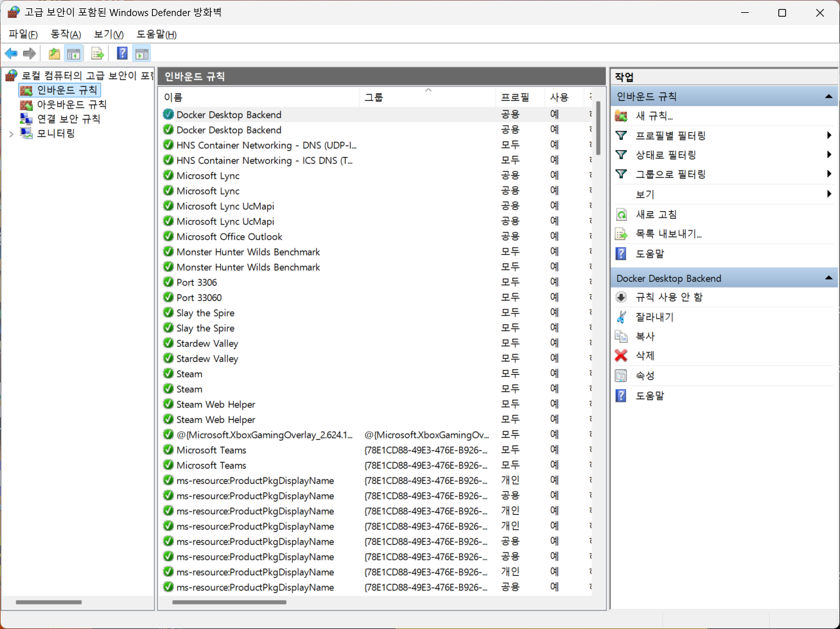Click 도움말 under 인바운드 규칙 actions
Screen dimensions: 840x629
pos(650,254)
